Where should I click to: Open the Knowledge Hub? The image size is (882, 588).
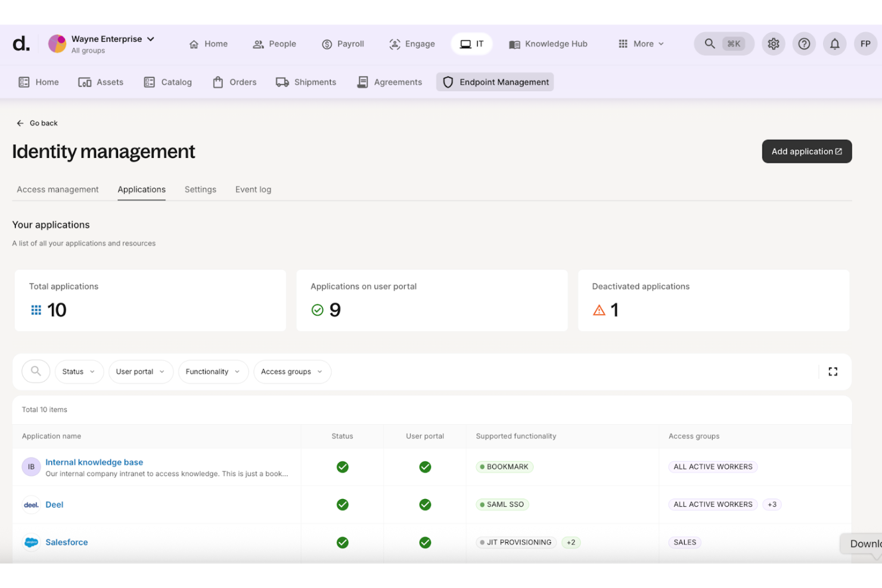pyautogui.click(x=548, y=43)
